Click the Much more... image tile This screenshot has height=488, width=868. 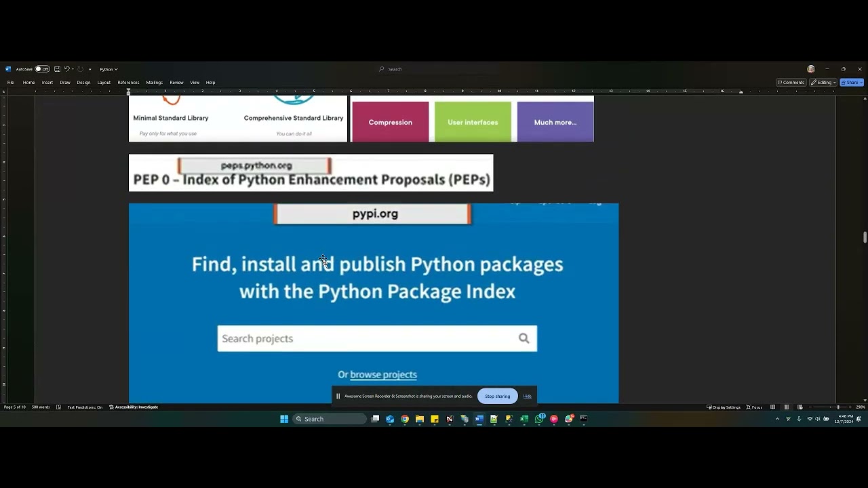click(x=555, y=122)
